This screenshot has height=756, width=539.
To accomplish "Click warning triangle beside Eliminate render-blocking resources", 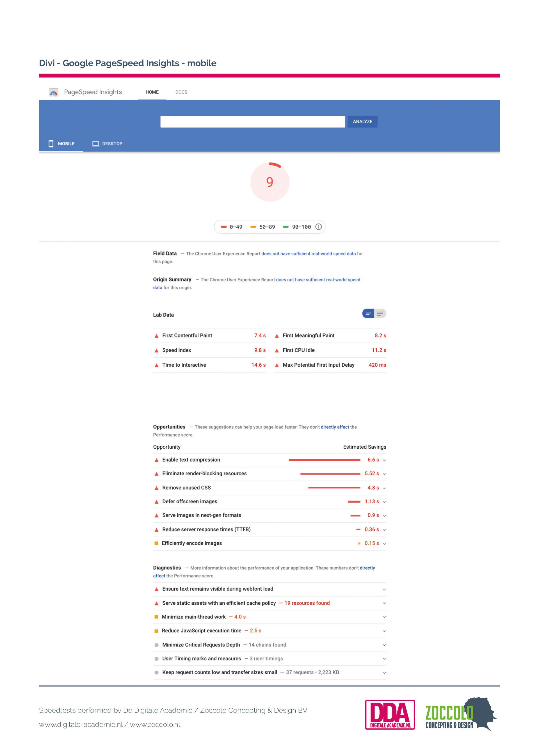I will (156, 474).
